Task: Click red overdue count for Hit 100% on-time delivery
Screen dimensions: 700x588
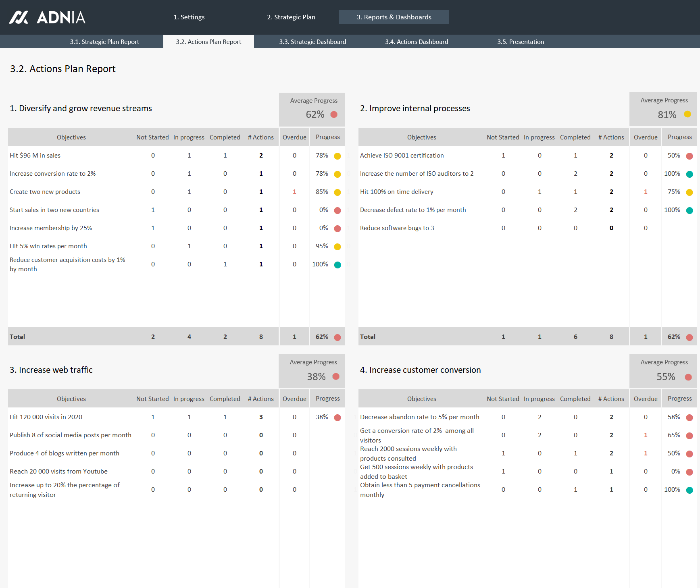Action: click(646, 192)
